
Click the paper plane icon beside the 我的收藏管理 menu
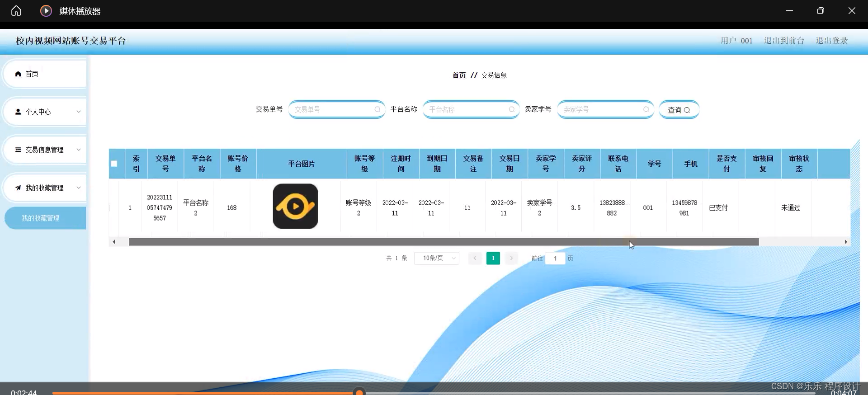[18, 188]
